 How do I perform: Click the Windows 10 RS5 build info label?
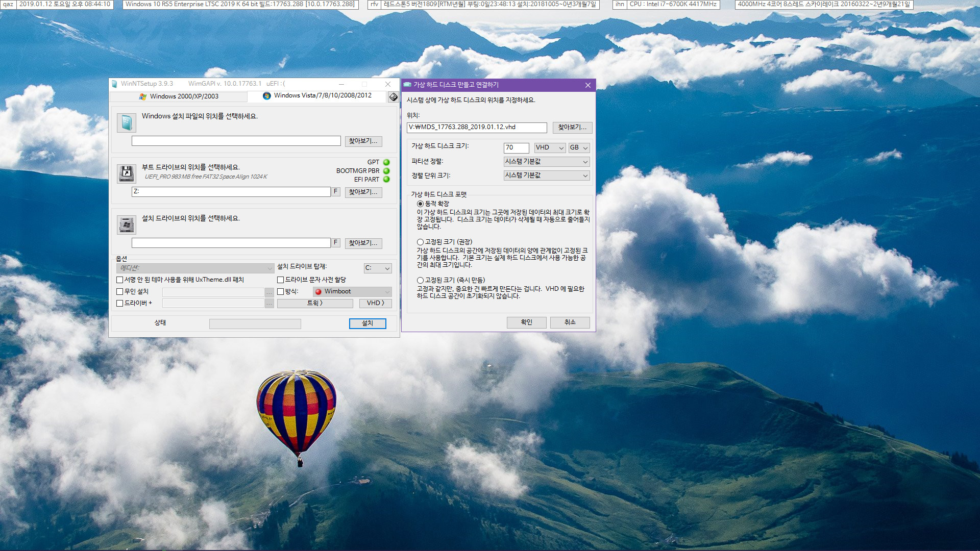[240, 4]
